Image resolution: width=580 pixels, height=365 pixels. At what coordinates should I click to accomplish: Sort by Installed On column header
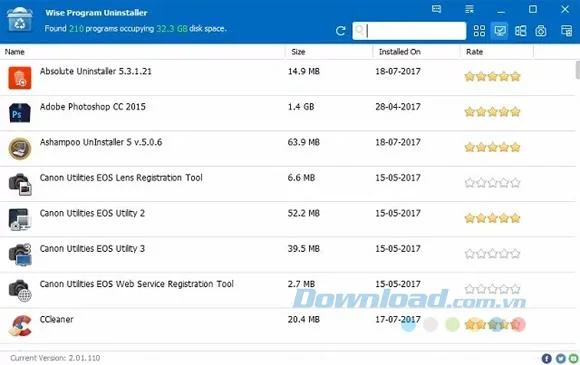coord(399,52)
